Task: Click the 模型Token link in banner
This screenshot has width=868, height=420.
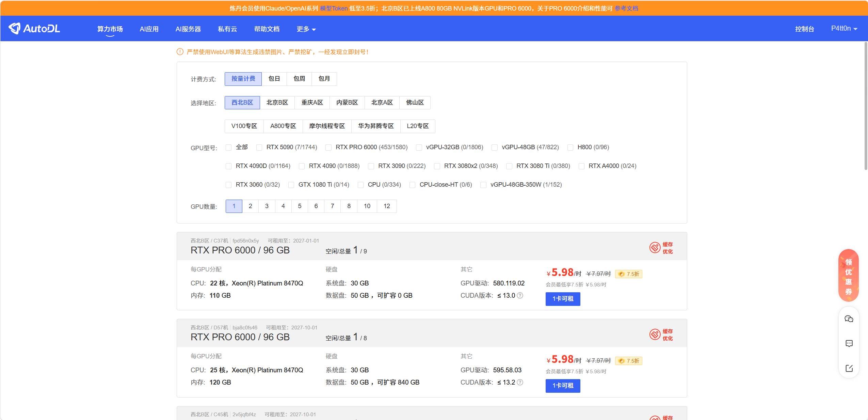Action: tap(334, 9)
